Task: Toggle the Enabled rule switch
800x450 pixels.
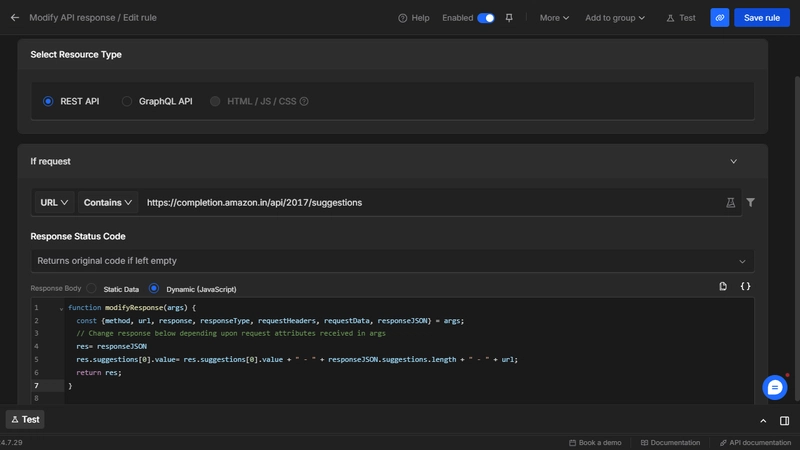Action: point(486,18)
